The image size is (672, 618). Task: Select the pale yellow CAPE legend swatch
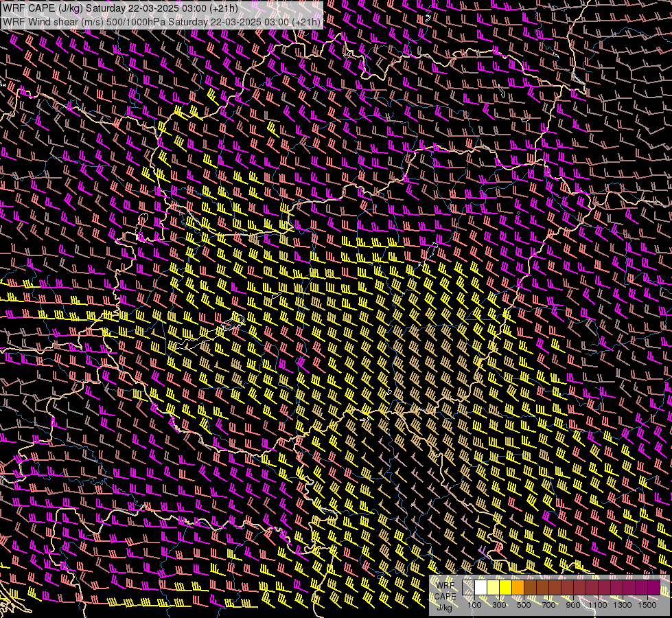click(x=494, y=587)
